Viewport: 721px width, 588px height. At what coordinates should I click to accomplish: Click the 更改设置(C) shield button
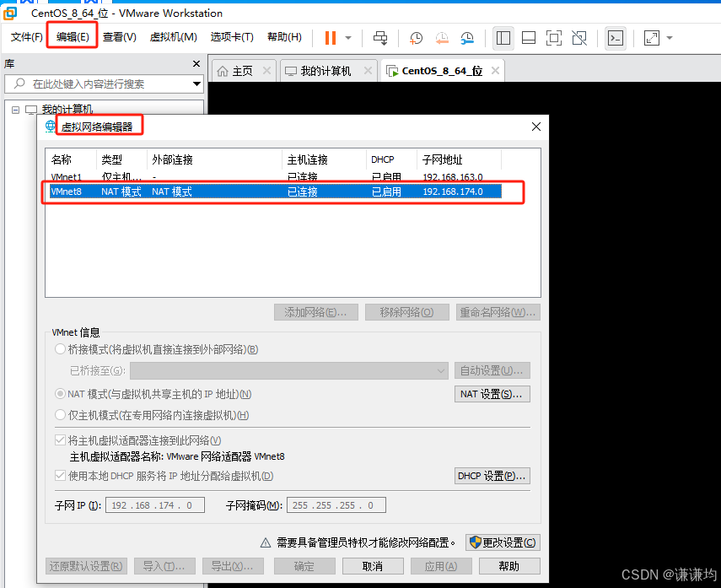(503, 542)
